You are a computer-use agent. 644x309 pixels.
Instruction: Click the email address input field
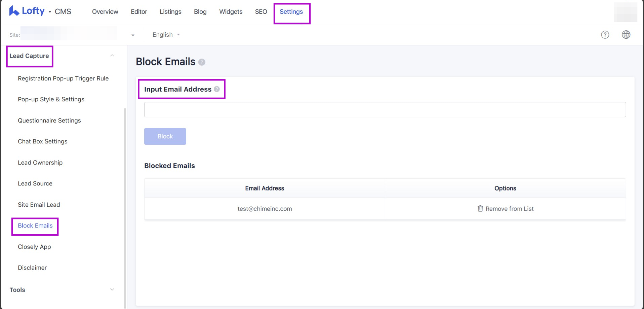385,110
